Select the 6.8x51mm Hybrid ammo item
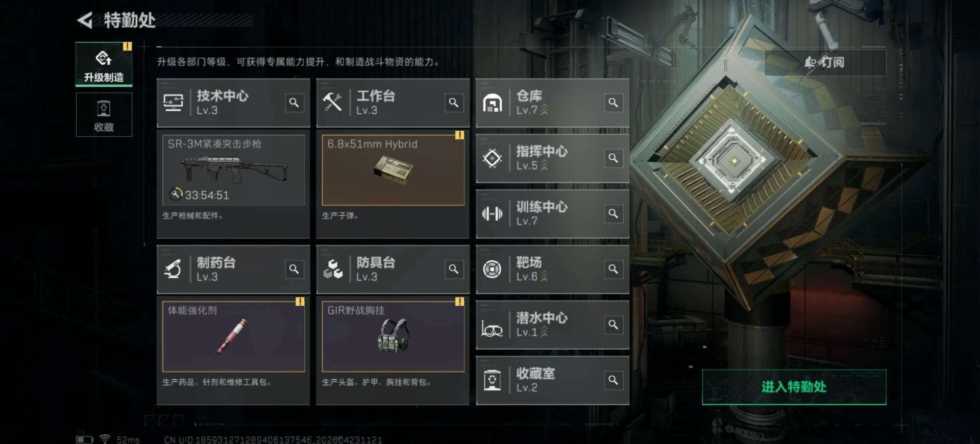The width and height of the screenshot is (980, 444). tap(393, 170)
